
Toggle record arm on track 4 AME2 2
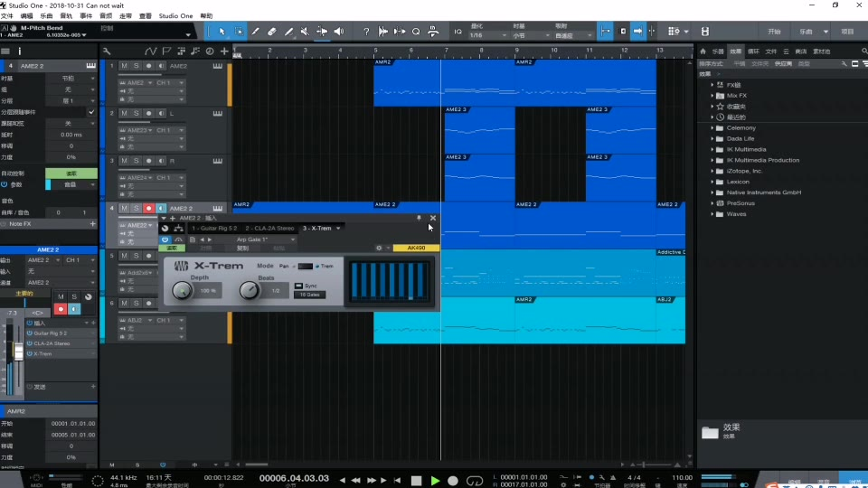pos(148,209)
